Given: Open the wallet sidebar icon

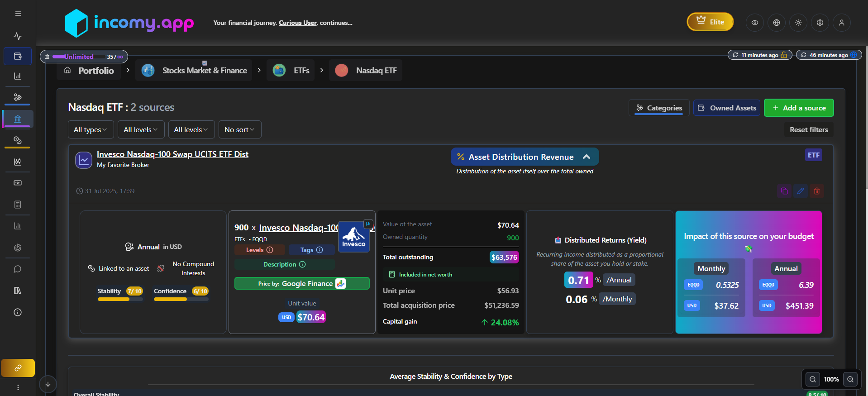Looking at the screenshot, I should pos(18,56).
